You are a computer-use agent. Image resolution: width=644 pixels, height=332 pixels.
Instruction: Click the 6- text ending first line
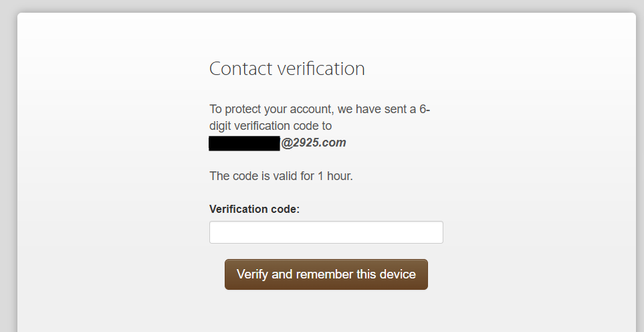click(x=425, y=109)
